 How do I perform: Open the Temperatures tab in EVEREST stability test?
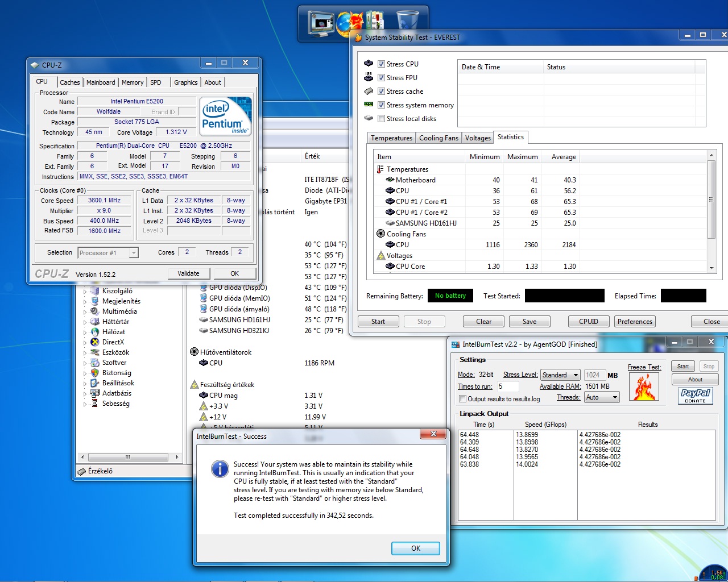pyautogui.click(x=391, y=138)
